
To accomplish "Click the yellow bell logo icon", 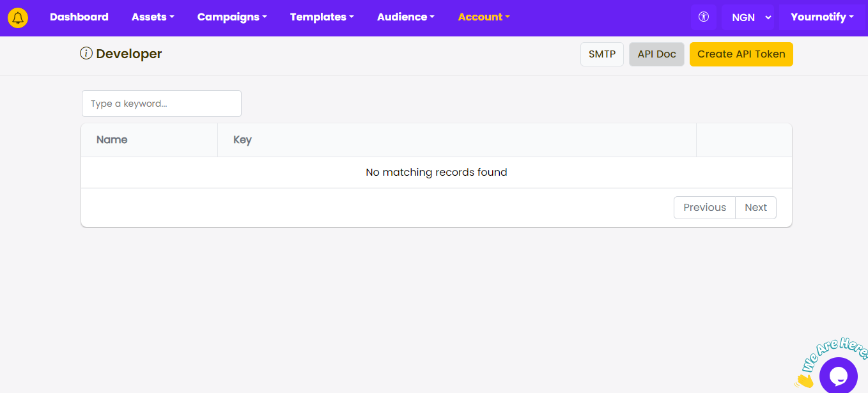I will coord(18,17).
